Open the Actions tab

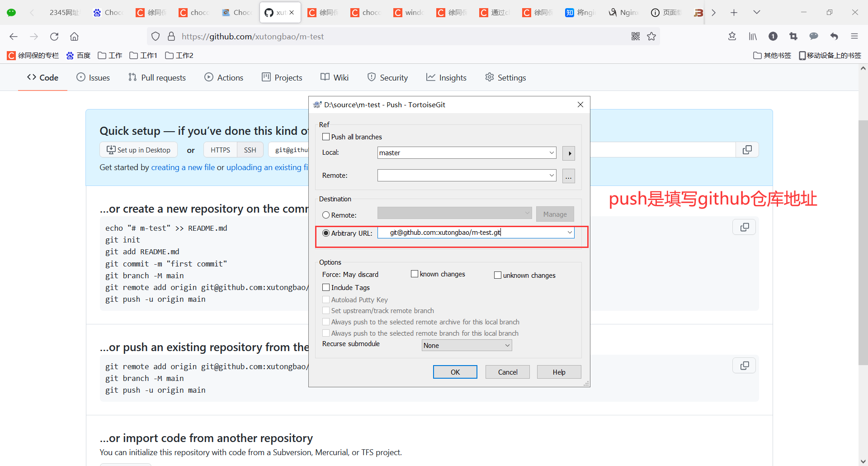224,78
